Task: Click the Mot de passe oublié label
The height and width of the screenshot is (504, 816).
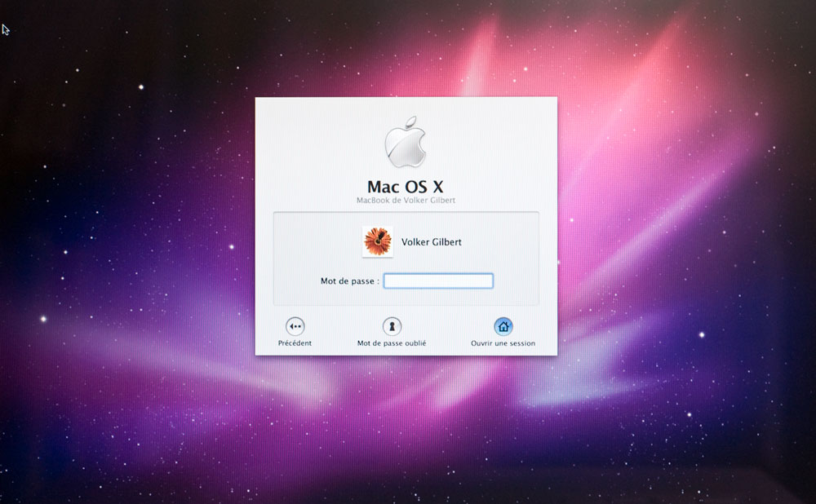Action: tap(392, 343)
